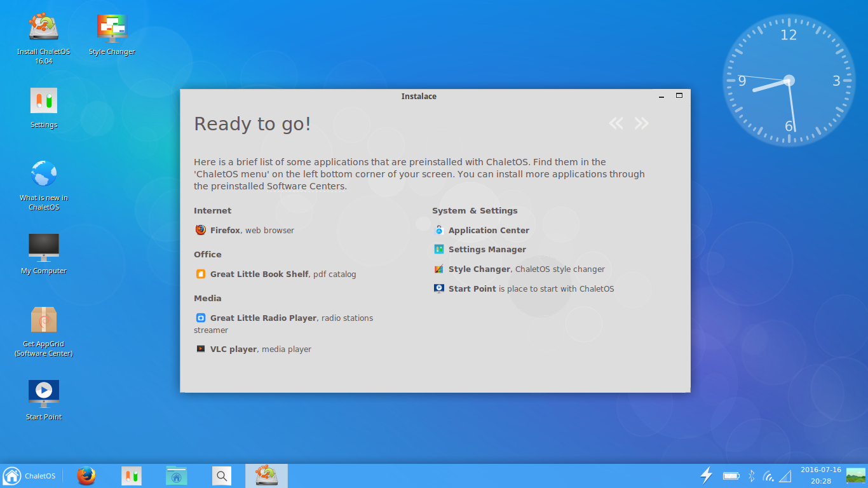Screen dimensions: 868x488
Task: Open the Start Point desktop icon
Action: pos(44,400)
